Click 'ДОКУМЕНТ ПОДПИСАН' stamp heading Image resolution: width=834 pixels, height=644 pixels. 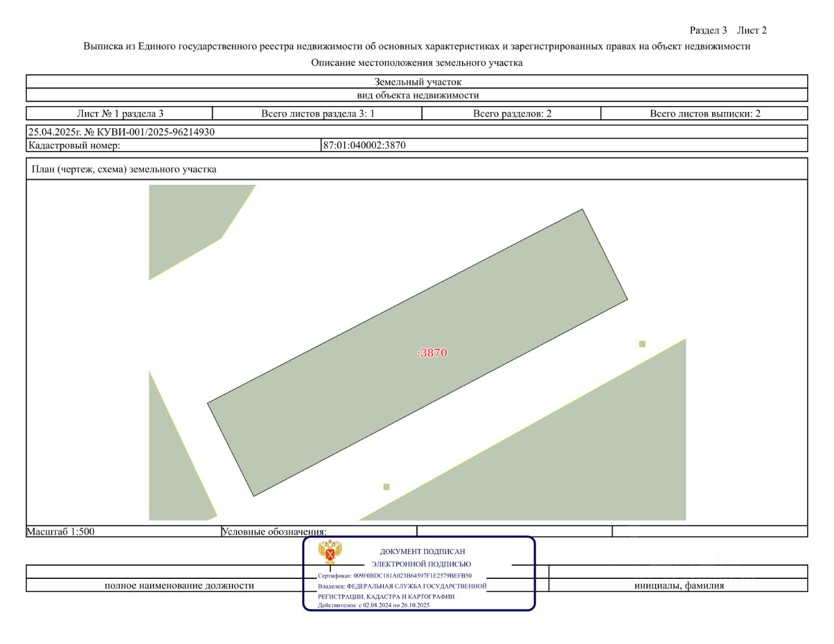(x=422, y=552)
